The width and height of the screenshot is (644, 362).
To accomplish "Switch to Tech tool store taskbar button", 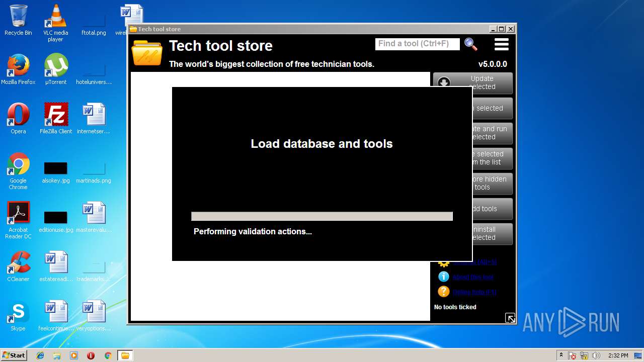I will tap(125, 355).
